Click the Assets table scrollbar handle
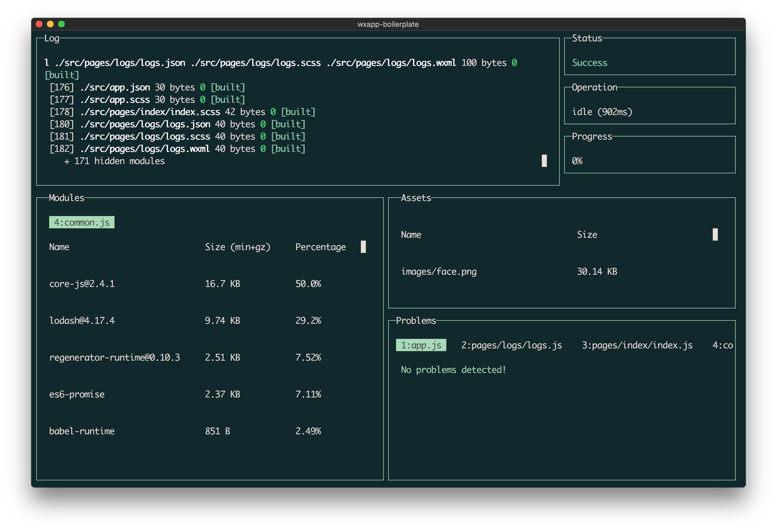The height and width of the screenshot is (532, 777). pos(715,234)
